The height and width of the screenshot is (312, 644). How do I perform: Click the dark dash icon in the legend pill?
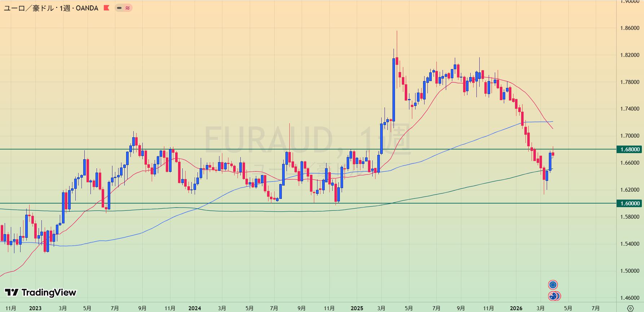click(119, 8)
